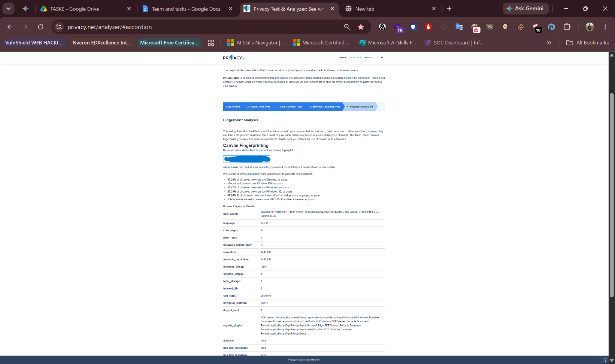Click the Privacy.net logo
This screenshot has height=364, width=615.
(x=235, y=58)
